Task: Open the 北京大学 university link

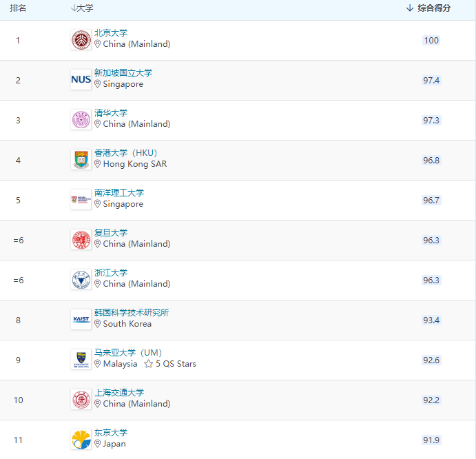Action: coord(111,33)
